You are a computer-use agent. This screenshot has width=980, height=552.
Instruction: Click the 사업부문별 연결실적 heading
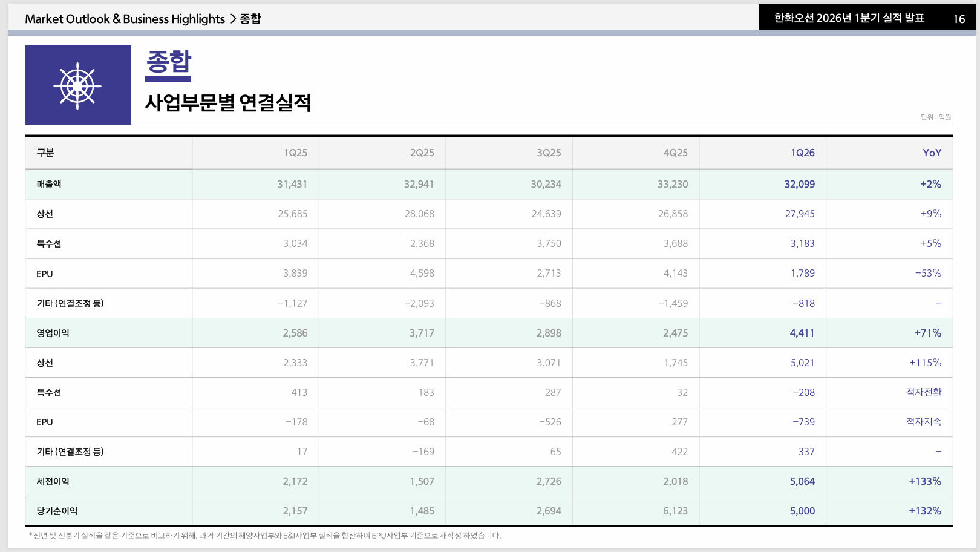(x=228, y=102)
